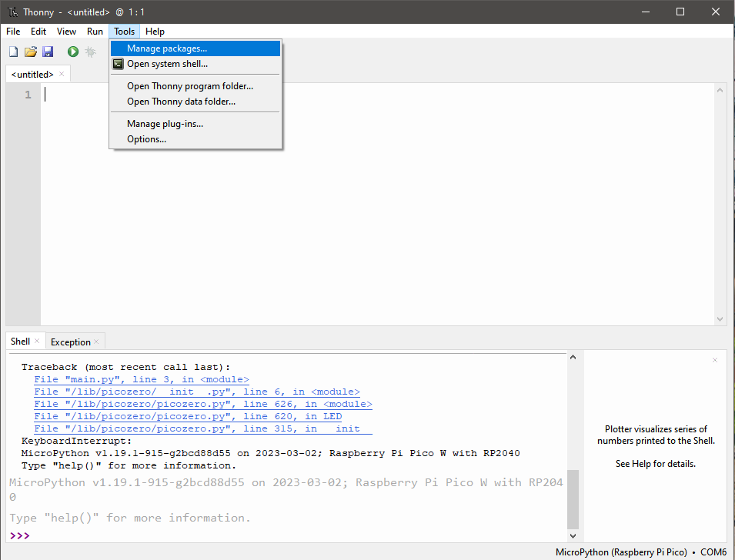
Task: Select Manage packages from Tools menu
Action: [x=167, y=48]
